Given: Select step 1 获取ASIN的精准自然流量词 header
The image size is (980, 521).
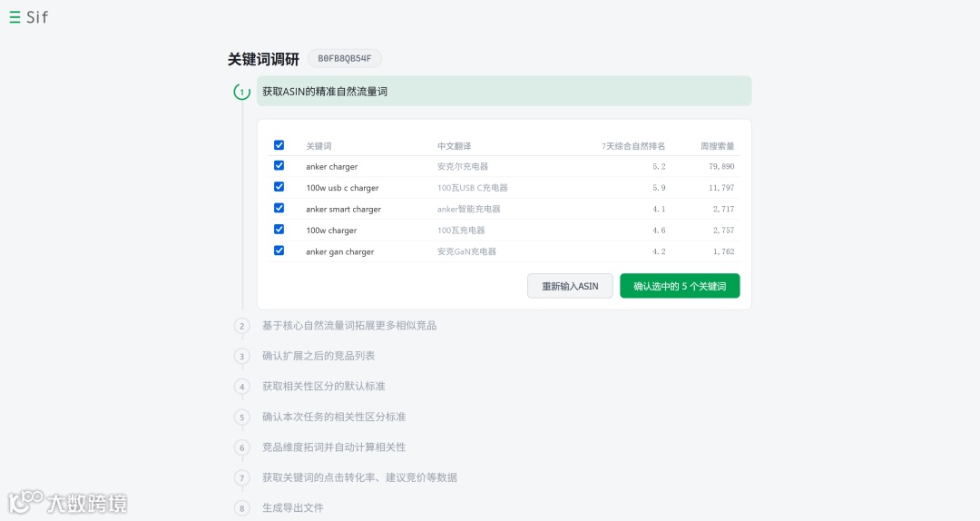Looking at the screenshot, I should coord(504,92).
